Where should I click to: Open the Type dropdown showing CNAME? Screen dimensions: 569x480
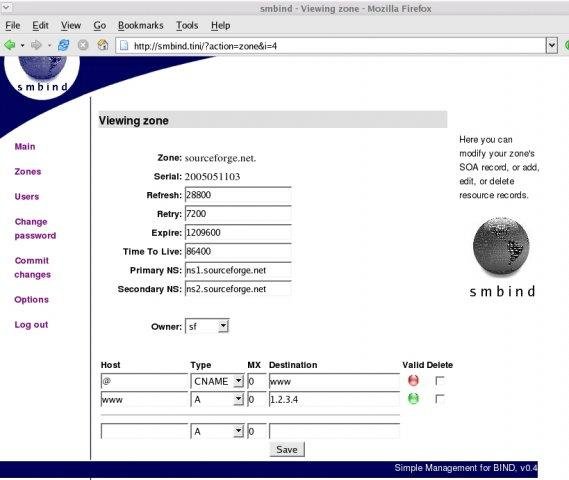[x=217, y=381]
